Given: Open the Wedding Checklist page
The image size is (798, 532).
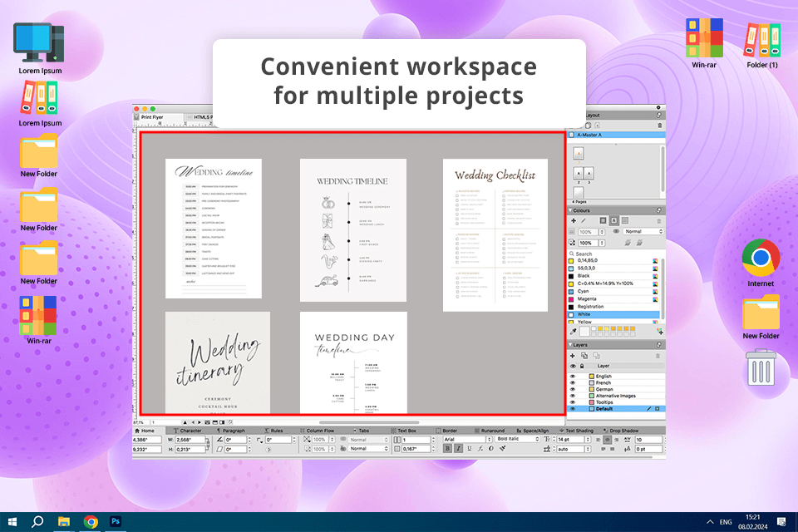Looking at the screenshot, I should pyautogui.click(x=495, y=234).
